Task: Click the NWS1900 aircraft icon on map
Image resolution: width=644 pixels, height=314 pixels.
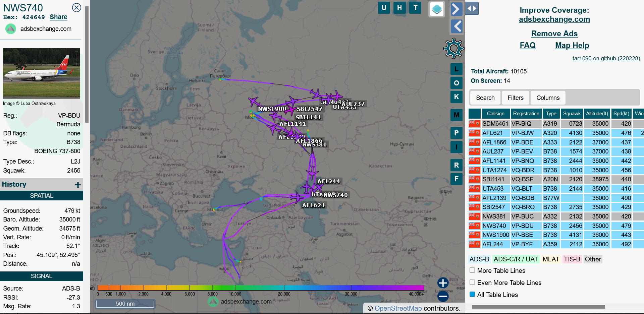Action: tap(254, 101)
